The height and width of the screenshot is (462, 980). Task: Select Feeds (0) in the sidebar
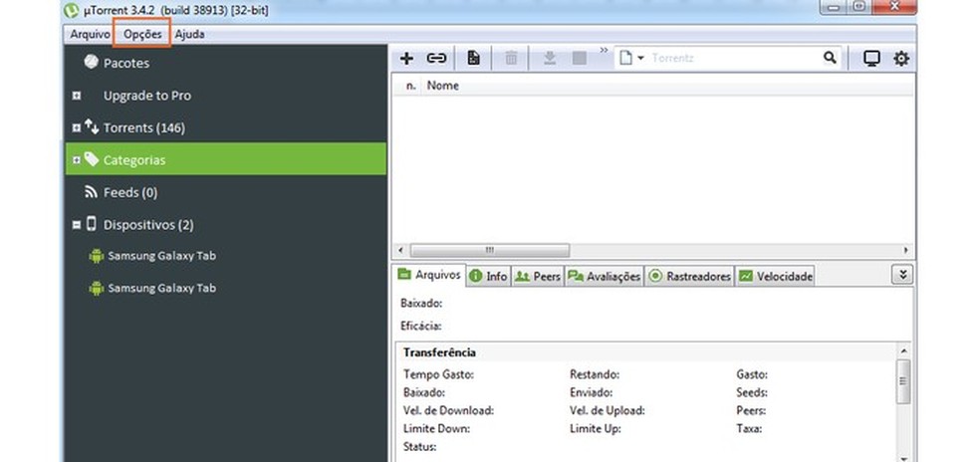click(x=130, y=192)
